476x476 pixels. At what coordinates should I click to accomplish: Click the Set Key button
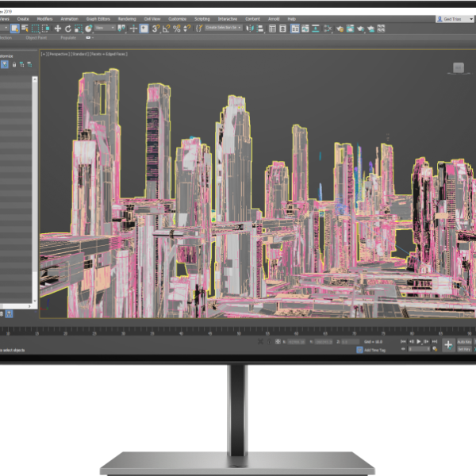[463, 349]
